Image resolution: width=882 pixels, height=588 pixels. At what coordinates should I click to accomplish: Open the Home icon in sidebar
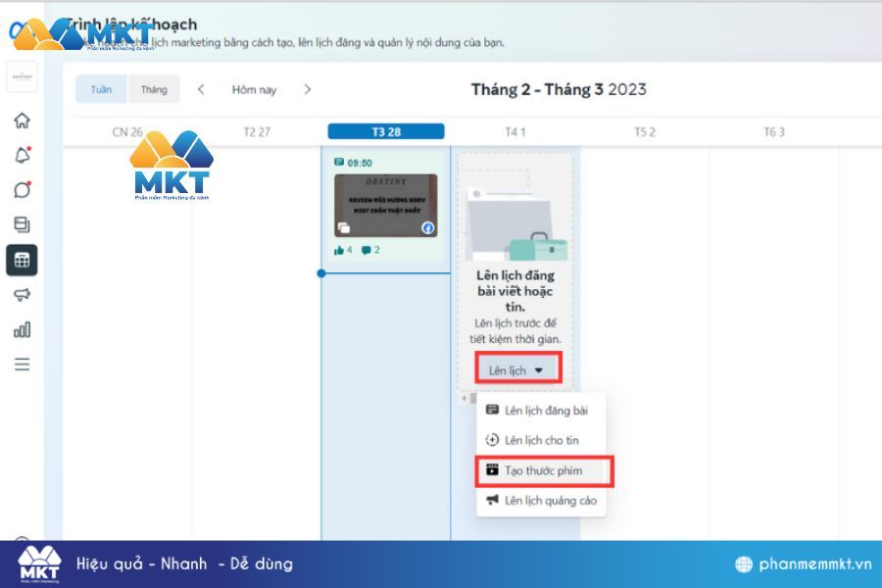pyautogui.click(x=22, y=121)
